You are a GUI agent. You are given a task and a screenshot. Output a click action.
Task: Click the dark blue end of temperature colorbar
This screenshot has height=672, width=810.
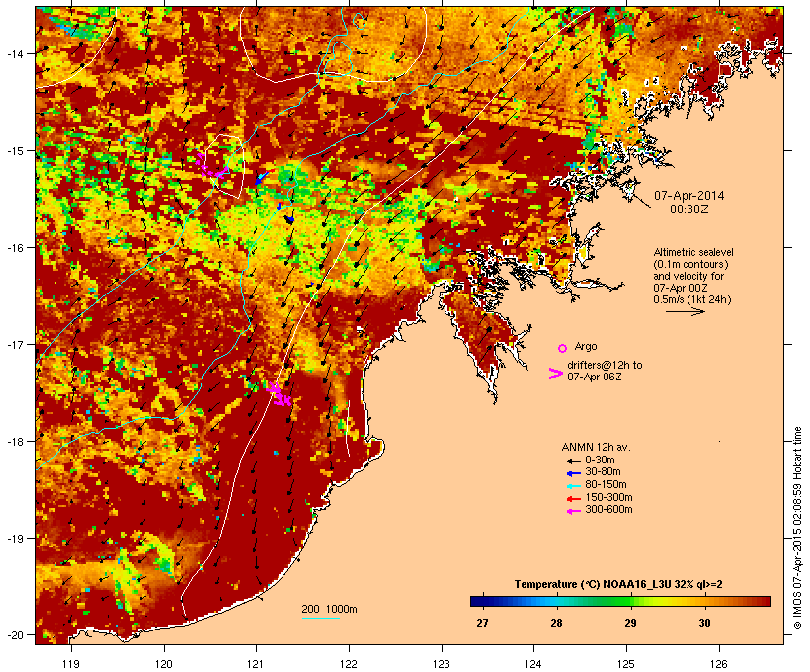coord(476,601)
